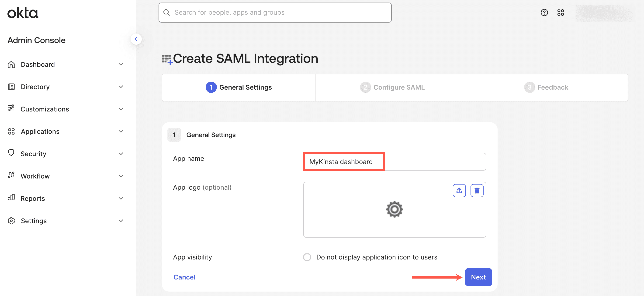Open the help question-mark icon
This screenshot has height=296, width=644.
point(544,12)
